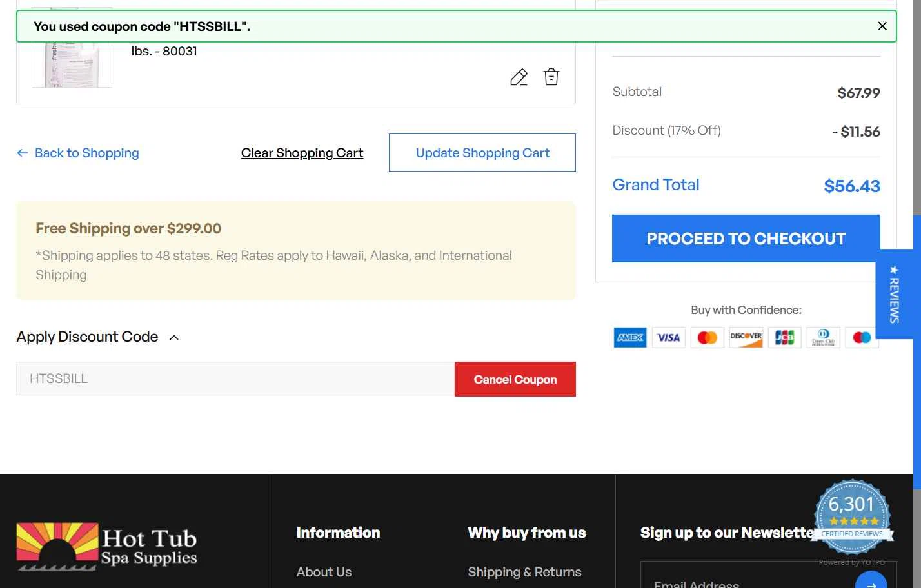
Task: Select the Grand Total amount $56.43
Action: (x=852, y=186)
